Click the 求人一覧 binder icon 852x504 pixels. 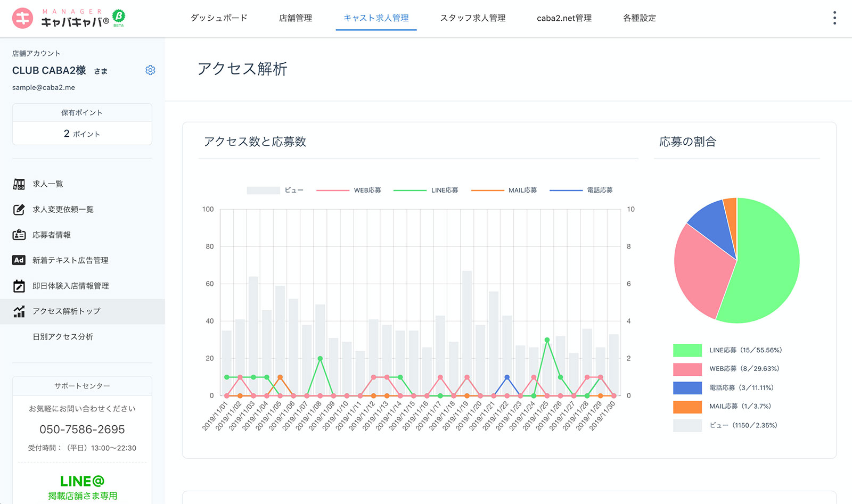19,184
